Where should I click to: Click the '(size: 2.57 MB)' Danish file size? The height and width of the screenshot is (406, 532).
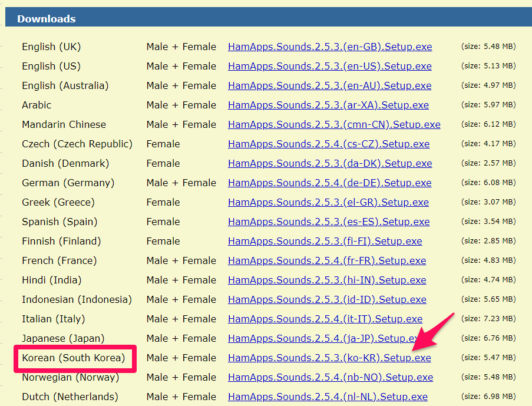(x=488, y=163)
